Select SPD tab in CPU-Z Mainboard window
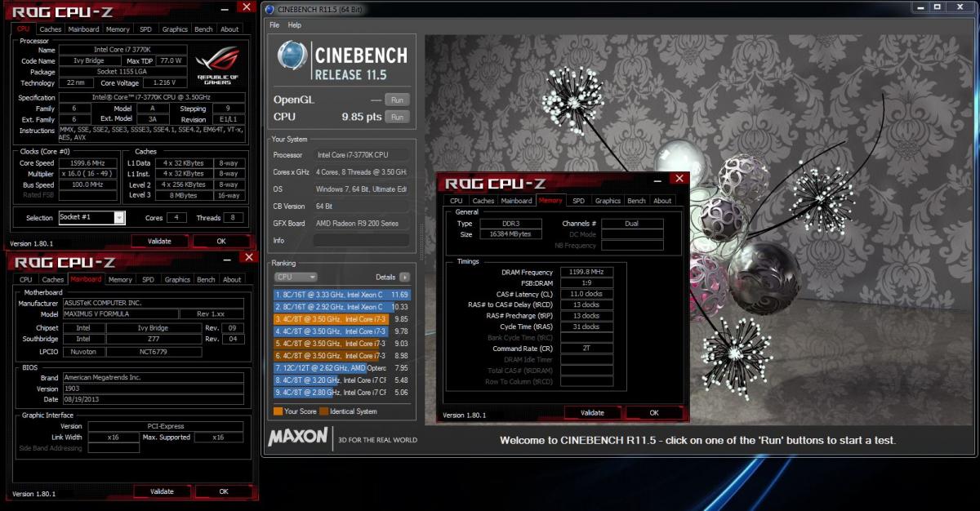Screen dimensions: 980x511 (x=148, y=279)
